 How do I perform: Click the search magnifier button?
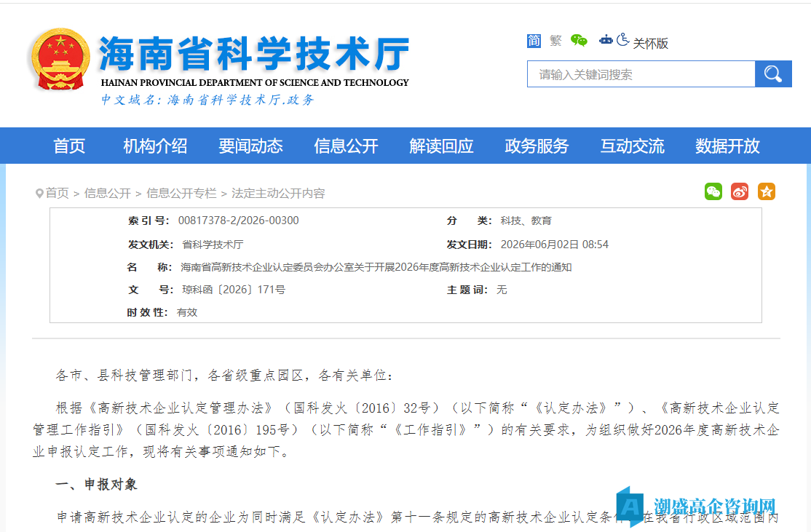[x=773, y=74]
